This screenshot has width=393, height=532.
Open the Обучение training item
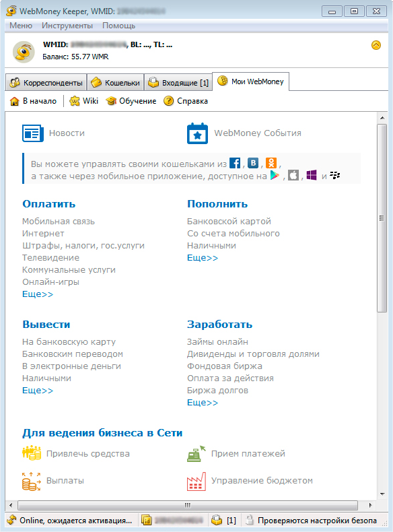pyautogui.click(x=131, y=101)
